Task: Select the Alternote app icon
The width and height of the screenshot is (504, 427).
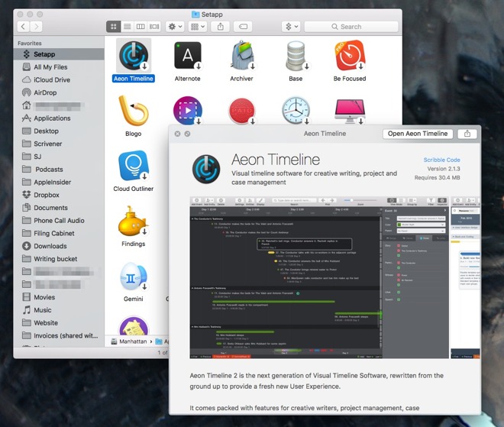Action: tap(188, 56)
